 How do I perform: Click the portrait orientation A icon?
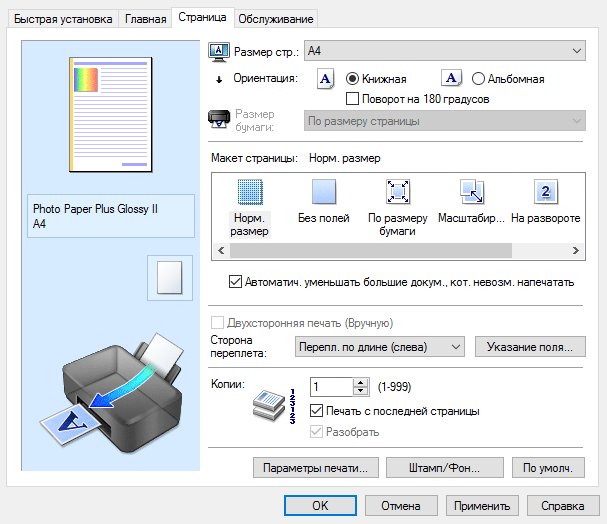tap(325, 79)
